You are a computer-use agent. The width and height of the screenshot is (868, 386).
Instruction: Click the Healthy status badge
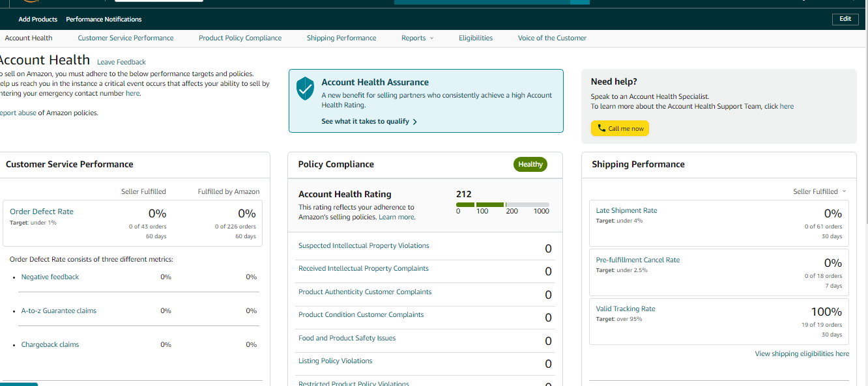click(530, 165)
